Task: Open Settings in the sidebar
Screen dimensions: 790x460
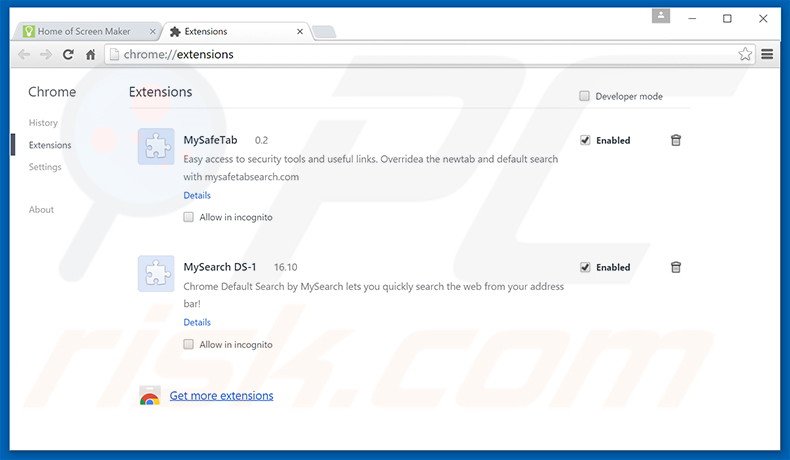Action: point(45,167)
